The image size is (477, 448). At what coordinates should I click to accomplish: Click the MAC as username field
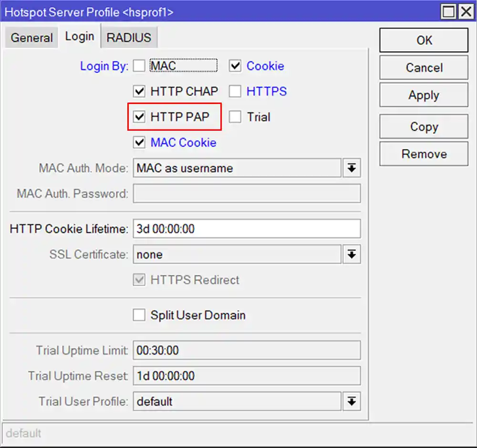[x=237, y=168]
